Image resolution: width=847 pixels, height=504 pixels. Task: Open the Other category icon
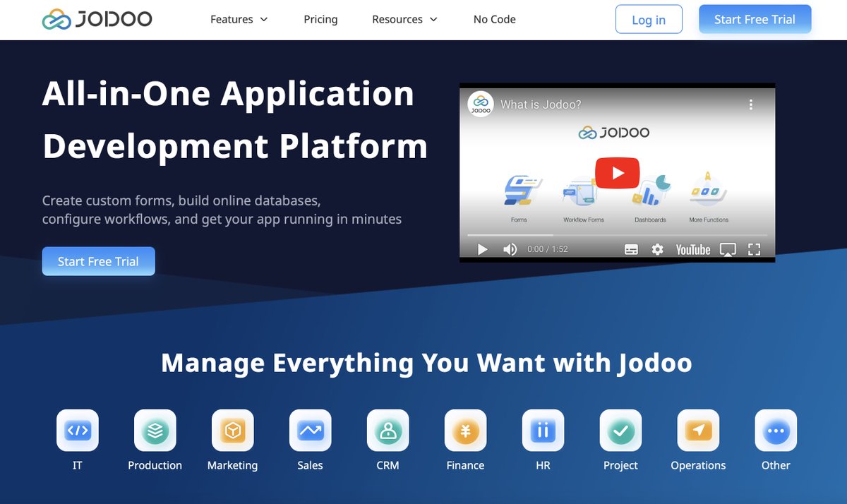(x=776, y=430)
